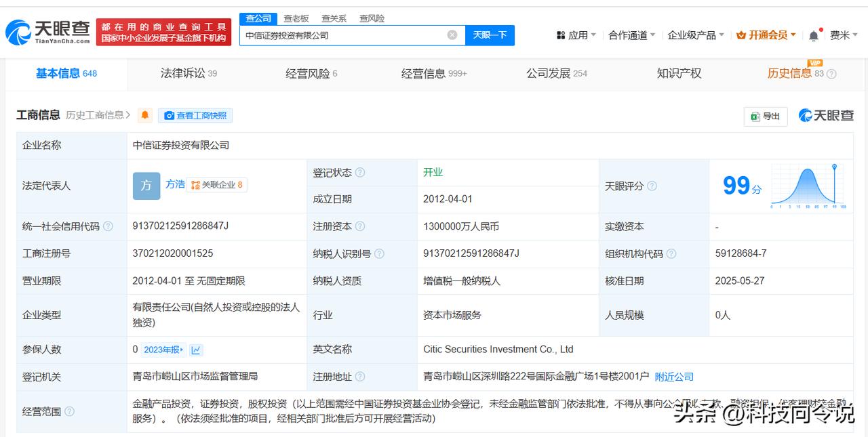Open the 应用 apps menu

(x=576, y=35)
